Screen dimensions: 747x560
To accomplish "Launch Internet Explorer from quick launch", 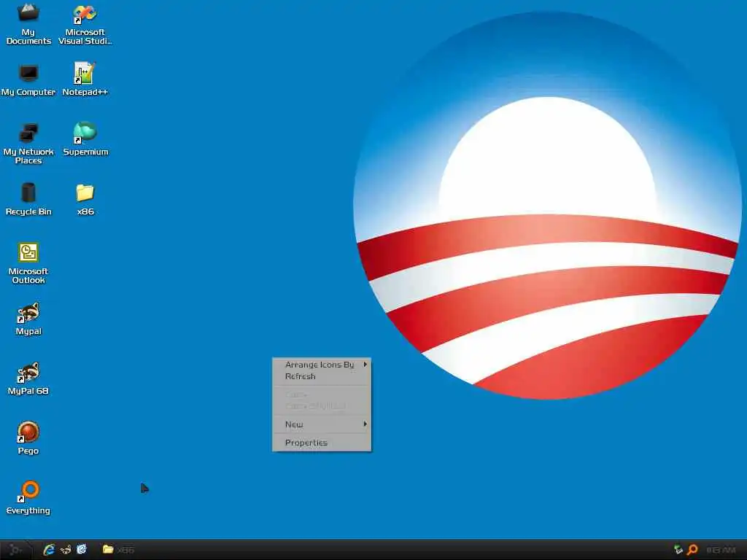I will coord(49,550).
